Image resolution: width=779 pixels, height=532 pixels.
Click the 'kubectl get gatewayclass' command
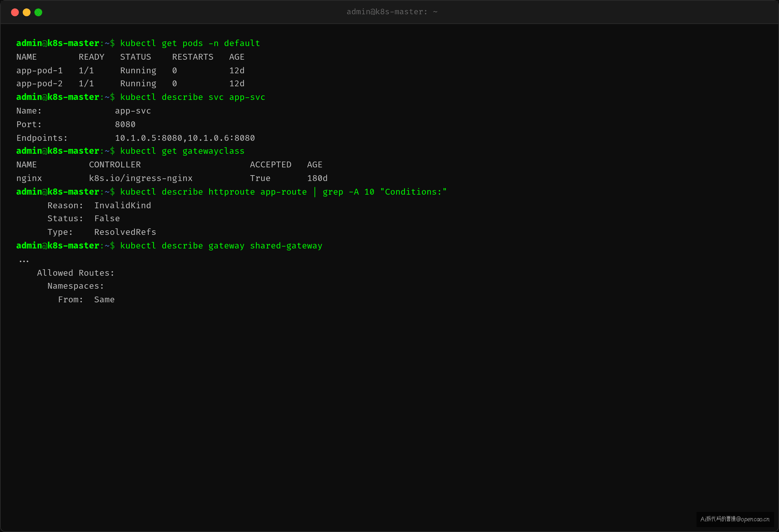click(182, 151)
